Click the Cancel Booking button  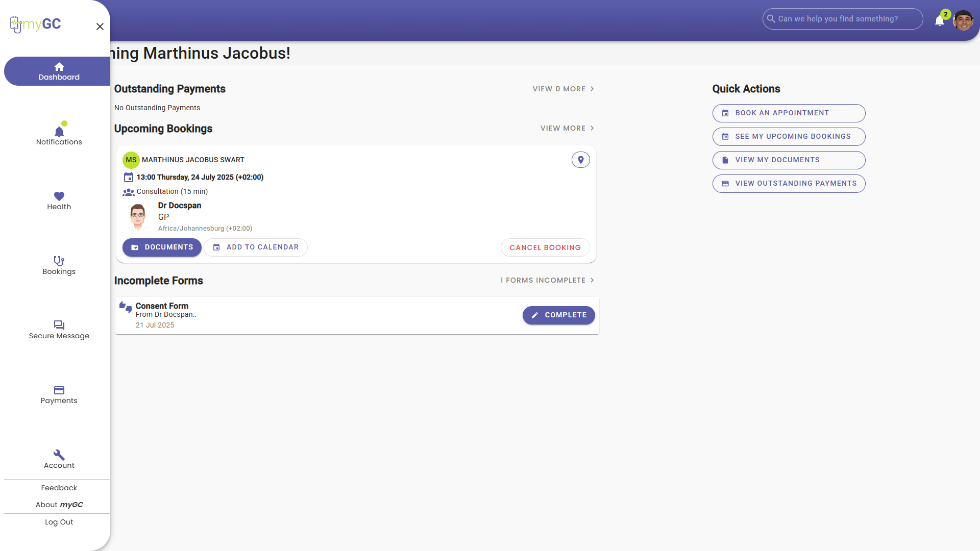[x=545, y=247]
